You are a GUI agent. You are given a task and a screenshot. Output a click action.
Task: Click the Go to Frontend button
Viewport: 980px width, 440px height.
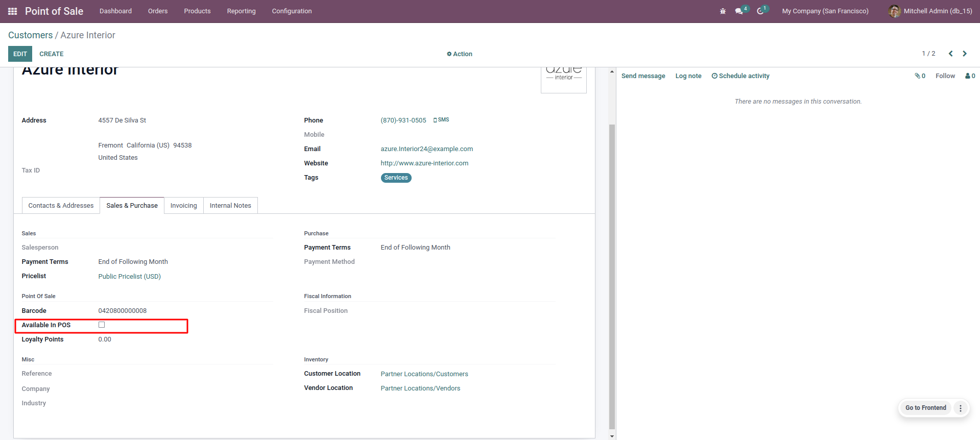click(x=926, y=408)
